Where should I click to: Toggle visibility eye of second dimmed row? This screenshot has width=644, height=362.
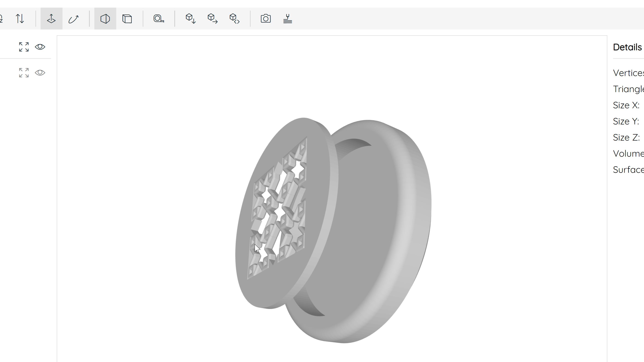(40, 73)
